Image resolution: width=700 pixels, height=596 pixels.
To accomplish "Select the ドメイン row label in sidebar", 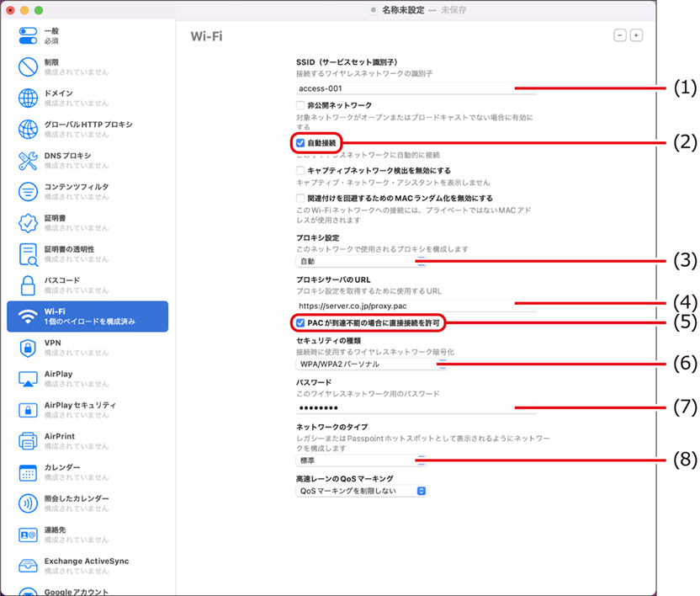I will click(59, 93).
